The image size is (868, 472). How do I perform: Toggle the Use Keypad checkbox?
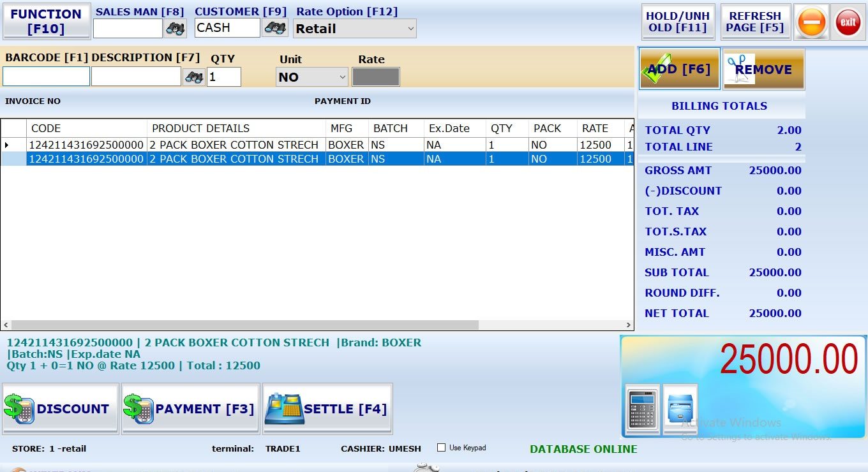pyautogui.click(x=441, y=448)
